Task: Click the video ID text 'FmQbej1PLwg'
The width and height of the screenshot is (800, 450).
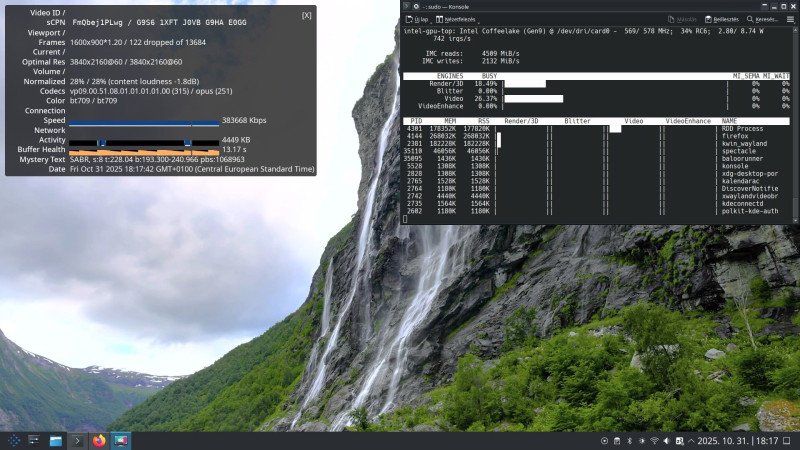Action: (97, 22)
